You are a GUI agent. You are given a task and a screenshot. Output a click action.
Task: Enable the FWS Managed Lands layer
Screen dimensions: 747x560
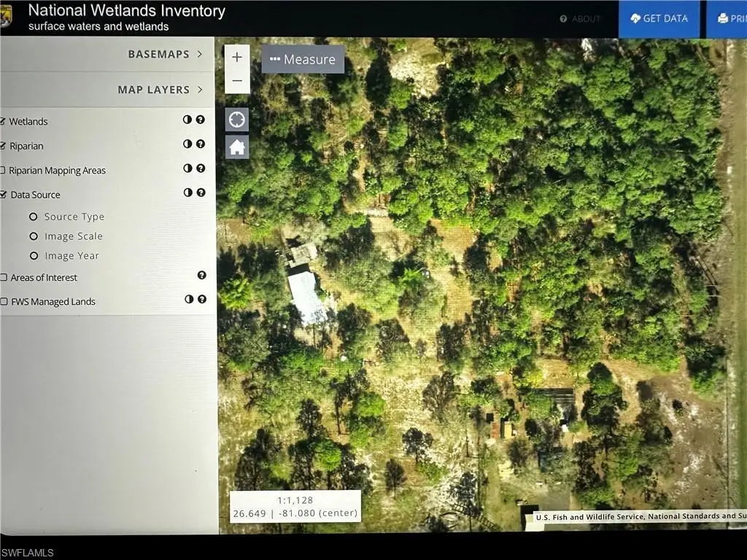(x=3, y=301)
